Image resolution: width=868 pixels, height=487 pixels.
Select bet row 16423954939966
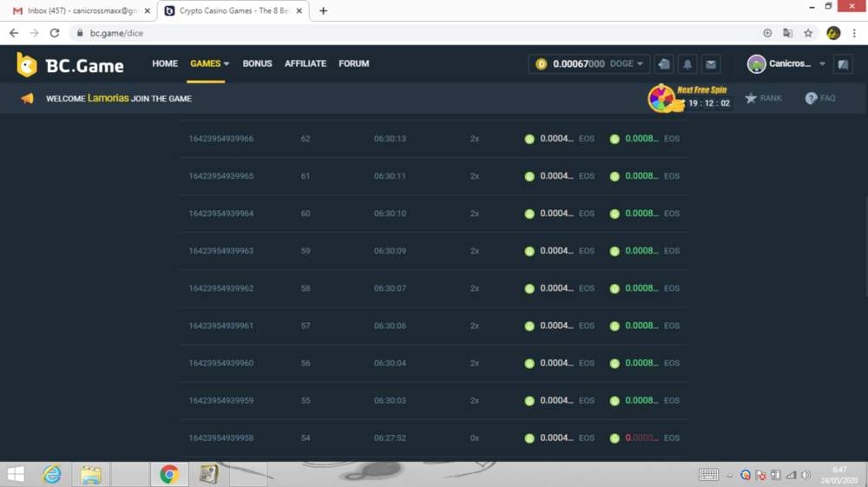tap(221, 139)
